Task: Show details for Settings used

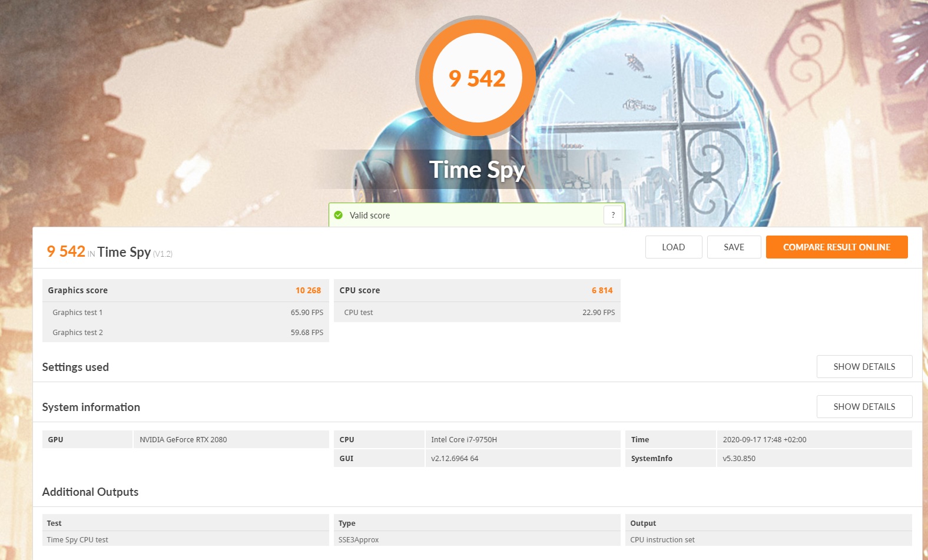Action: 864,367
